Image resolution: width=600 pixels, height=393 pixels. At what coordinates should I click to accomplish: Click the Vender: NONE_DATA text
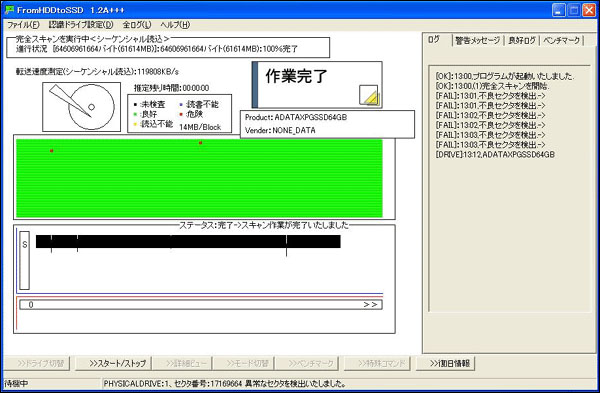coord(280,130)
